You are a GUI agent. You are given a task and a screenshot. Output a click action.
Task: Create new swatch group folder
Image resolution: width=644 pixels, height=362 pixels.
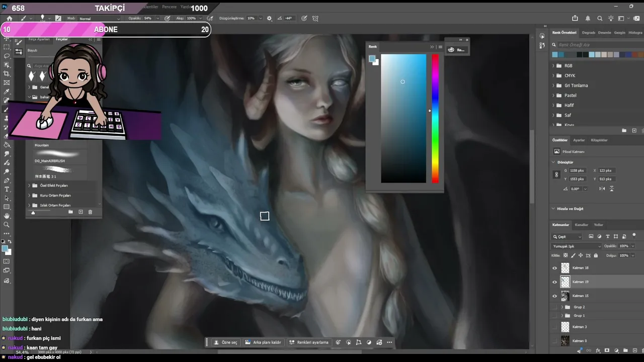(624, 130)
